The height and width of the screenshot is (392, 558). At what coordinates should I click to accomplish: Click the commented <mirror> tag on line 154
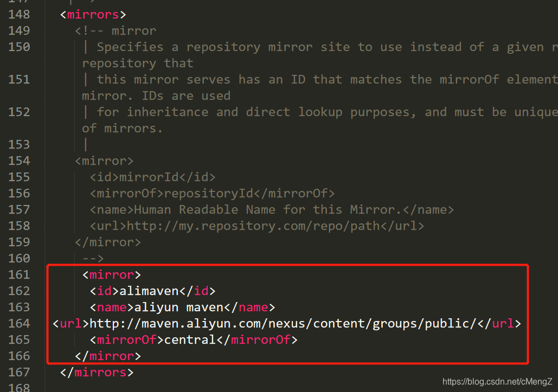(104, 161)
